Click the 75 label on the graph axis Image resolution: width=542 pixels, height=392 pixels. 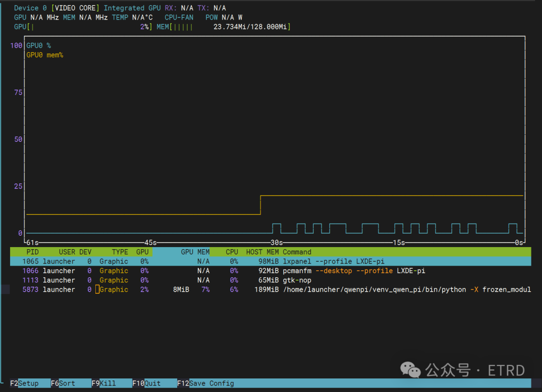(x=19, y=92)
